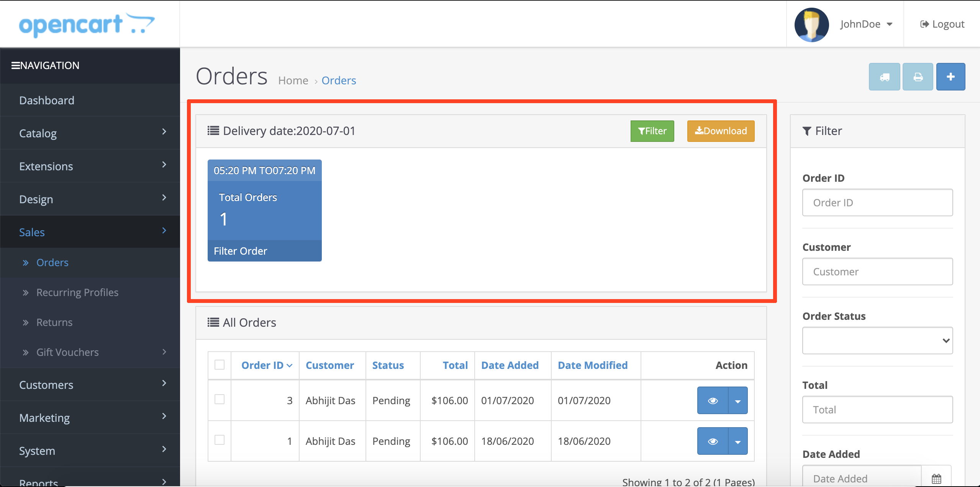Open the Order Status dropdown
The image size is (980, 487).
877,341
